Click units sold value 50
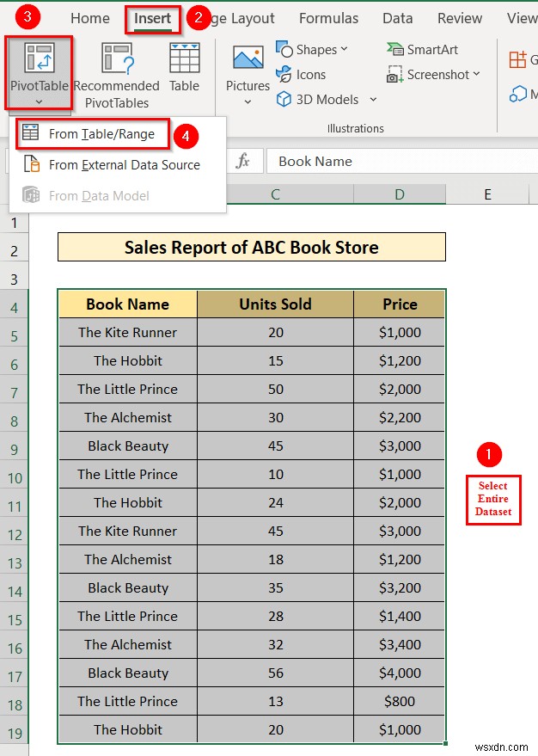Viewport: 538px width, 756px height. pyautogui.click(x=275, y=389)
